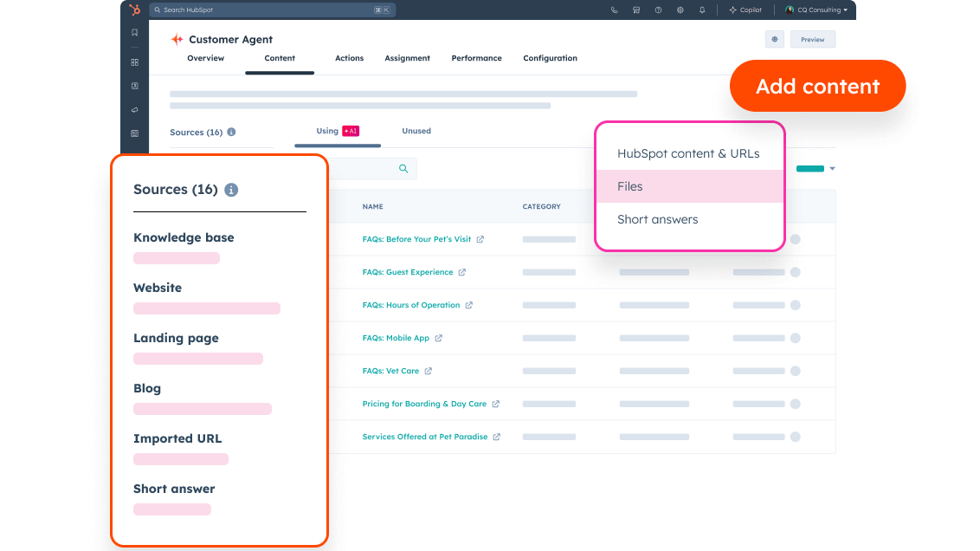
Task: Toggle the switch on FAQs: Mobile App row
Action: click(x=796, y=337)
